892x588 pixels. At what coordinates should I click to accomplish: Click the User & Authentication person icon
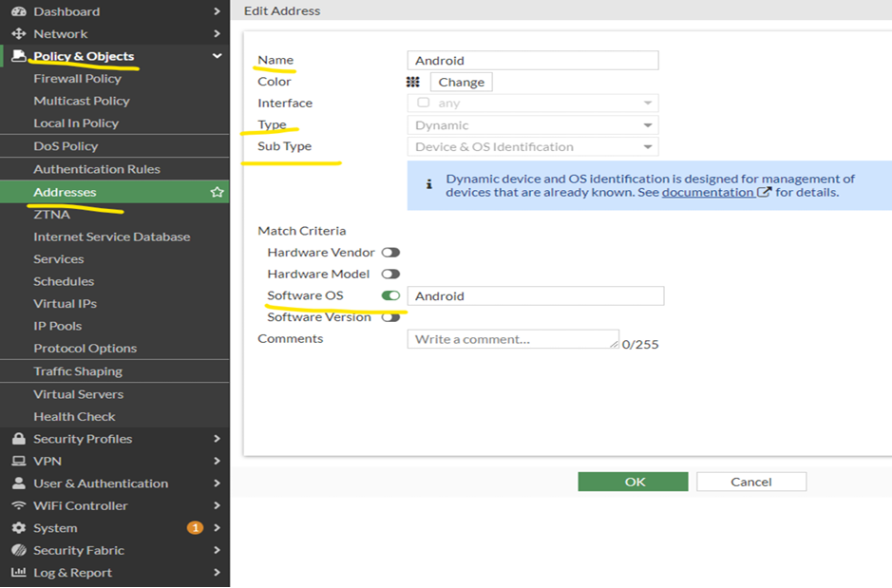(x=19, y=484)
